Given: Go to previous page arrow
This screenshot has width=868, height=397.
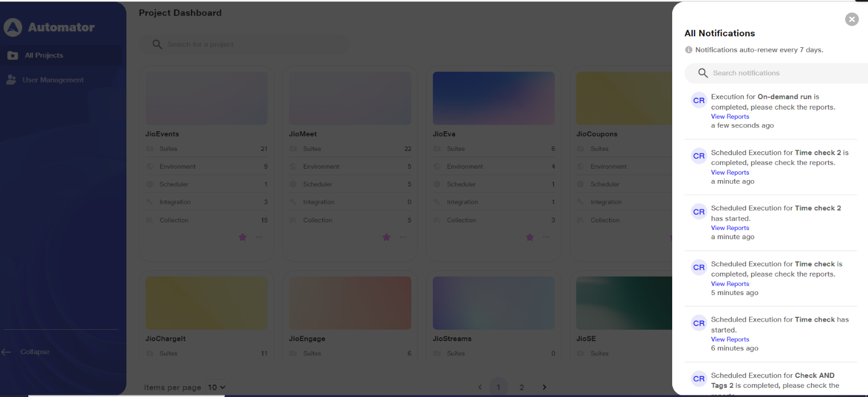Looking at the screenshot, I should pyautogui.click(x=480, y=387).
